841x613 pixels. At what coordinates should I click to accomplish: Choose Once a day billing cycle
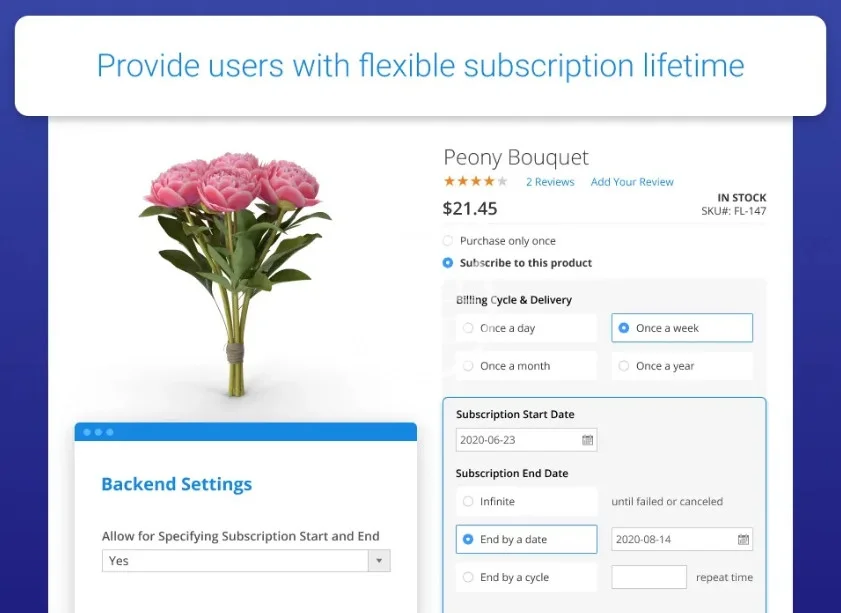coord(468,328)
